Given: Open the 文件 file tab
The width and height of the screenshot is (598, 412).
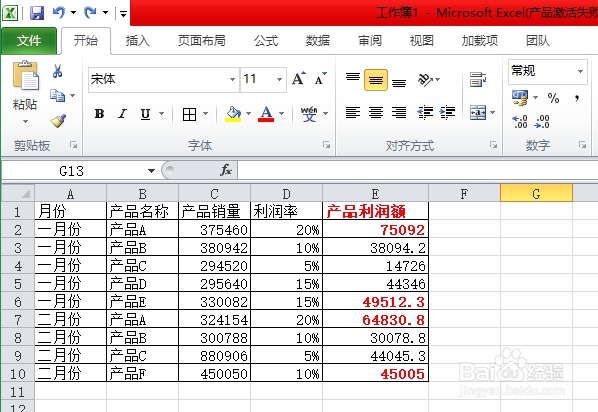Looking at the screenshot, I should [x=29, y=40].
